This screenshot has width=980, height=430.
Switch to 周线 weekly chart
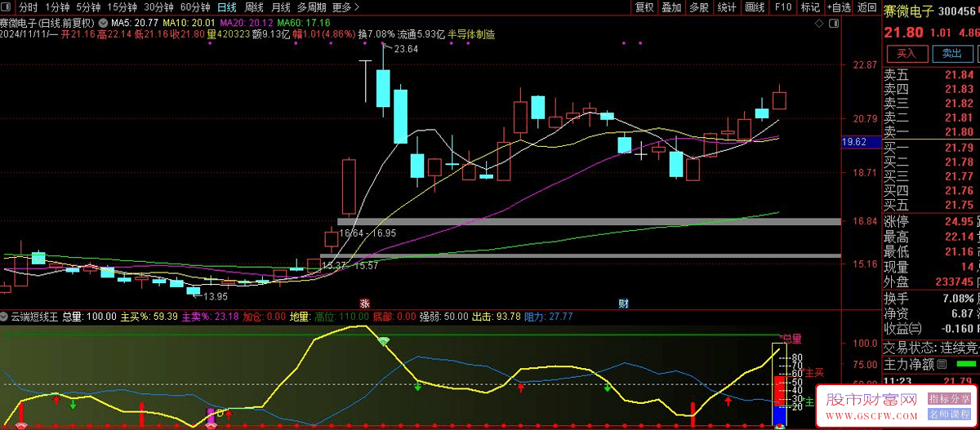pyautogui.click(x=254, y=7)
